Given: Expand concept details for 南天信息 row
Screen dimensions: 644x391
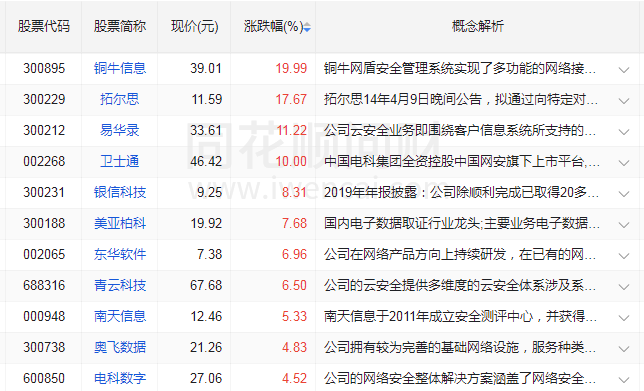Looking at the screenshot, I should coord(624,318).
